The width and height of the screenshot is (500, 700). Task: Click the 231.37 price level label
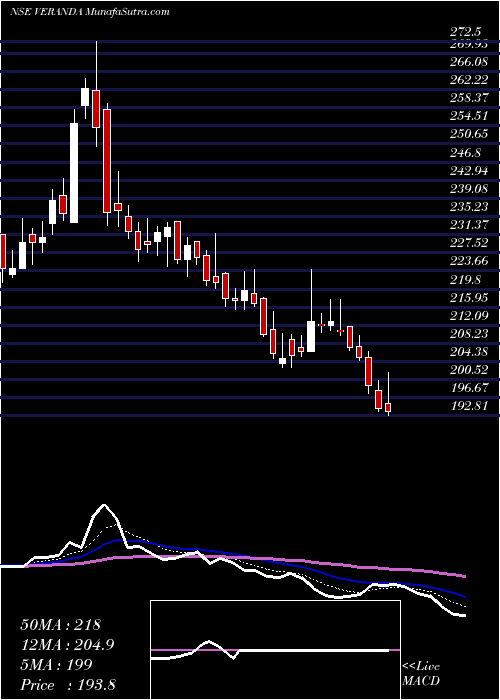tap(469, 225)
